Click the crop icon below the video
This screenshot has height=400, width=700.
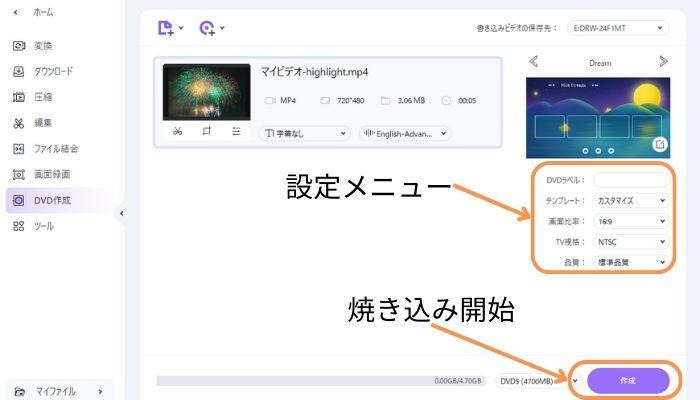click(x=206, y=132)
